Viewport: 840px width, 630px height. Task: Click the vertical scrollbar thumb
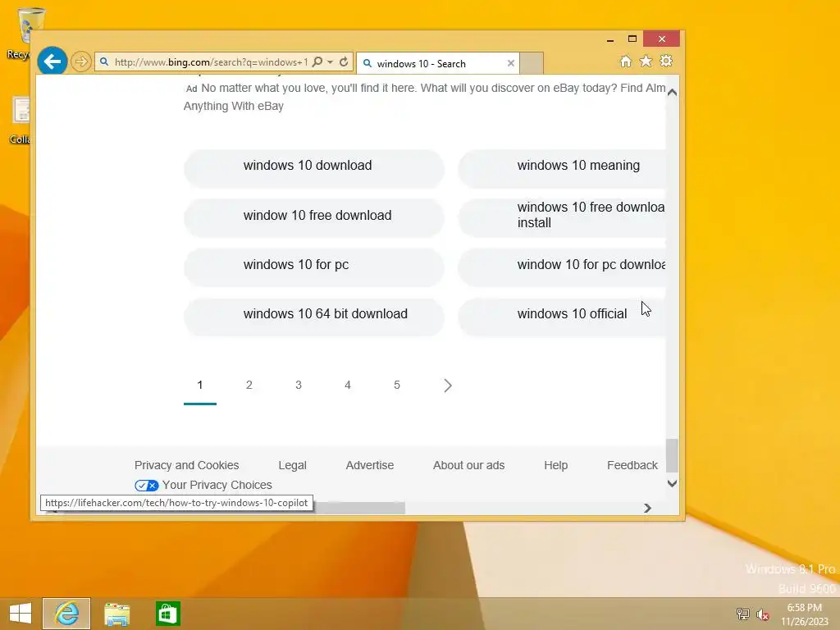click(673, 455)
